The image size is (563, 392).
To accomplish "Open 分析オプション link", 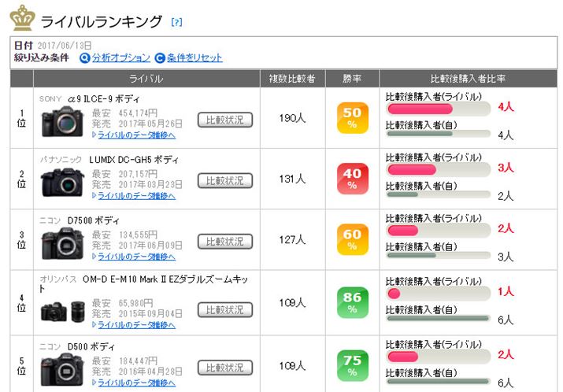I will click(120, 58).
